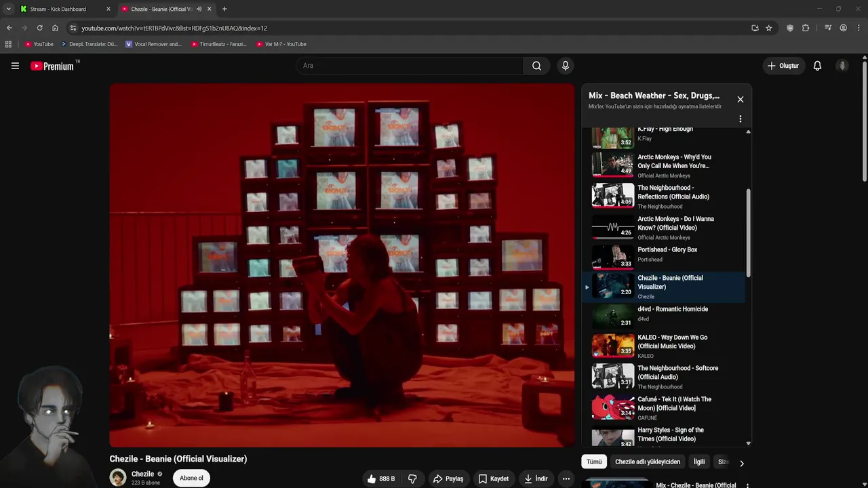Select the İlgili filter chip
868x488 pixels.
point(699,462)
